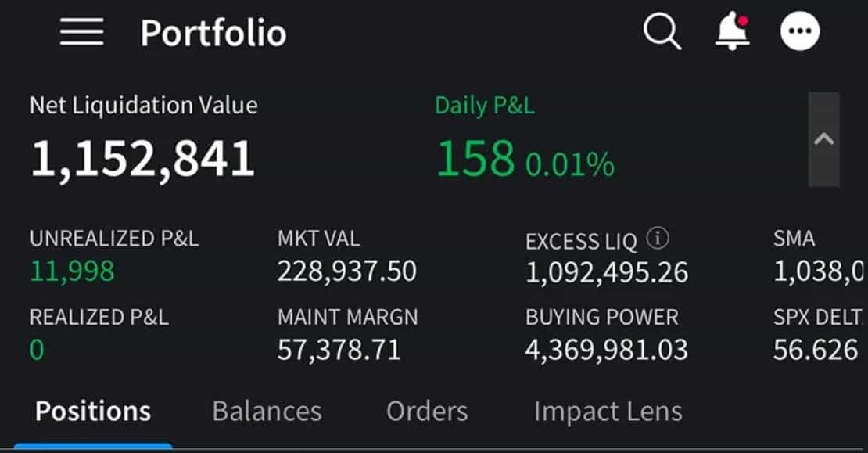
Task: Collapse the account summary chevron
Action: pyautogui.click(x=823, y=139)
